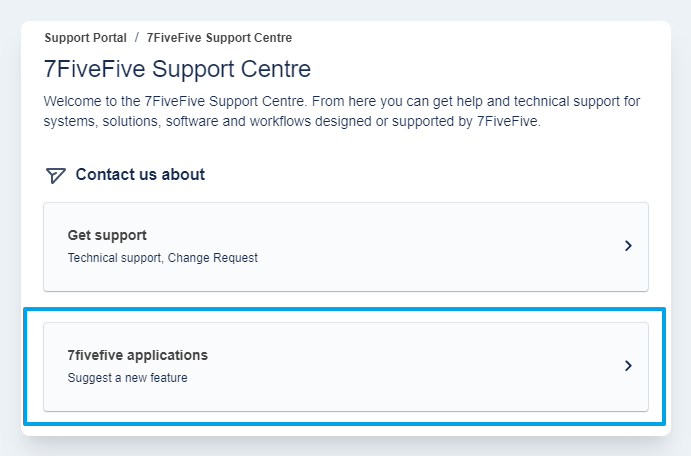Select the 7FiveFive Support Centre breadcrumb
This screenshot has width=691, height=456.
219,38
